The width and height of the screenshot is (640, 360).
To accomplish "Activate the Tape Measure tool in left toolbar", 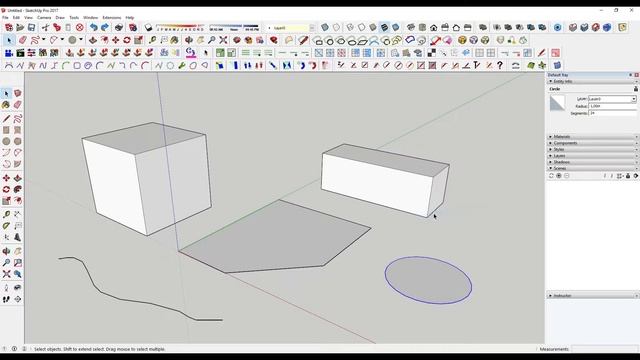I will pos(6,214).
